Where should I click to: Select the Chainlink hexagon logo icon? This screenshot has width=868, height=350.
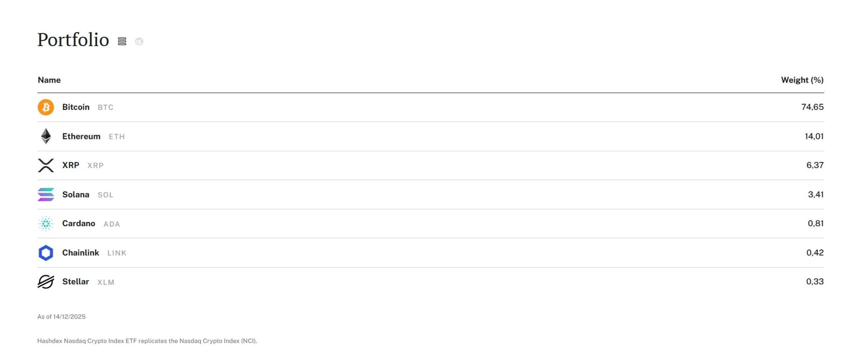pos(46,253)
